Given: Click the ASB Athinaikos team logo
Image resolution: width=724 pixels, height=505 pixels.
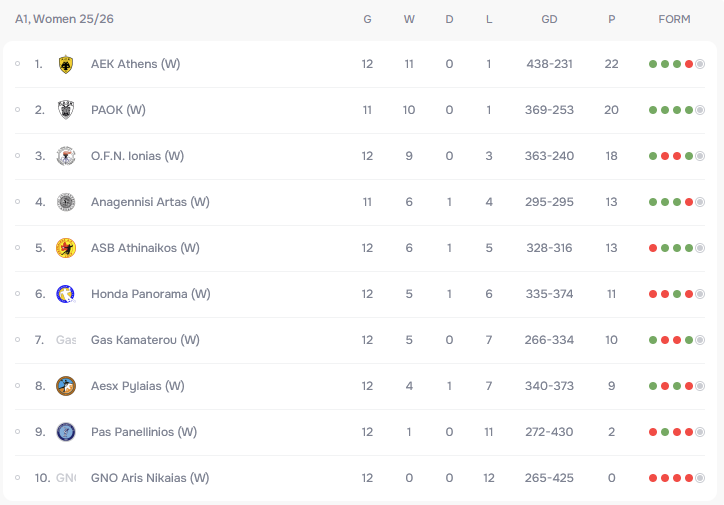Looking at the screenshot, I should click(x=66, y=248).
